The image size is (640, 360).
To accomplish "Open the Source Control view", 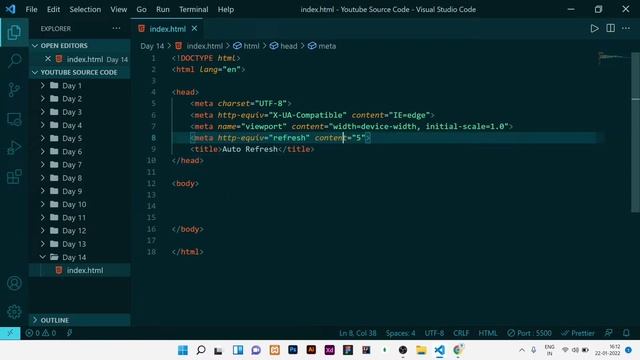I will pyautogui.click(x=14, y=89).
